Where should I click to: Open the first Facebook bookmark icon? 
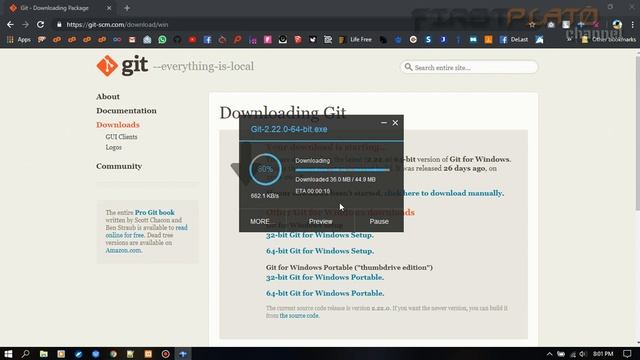point(207,40)
